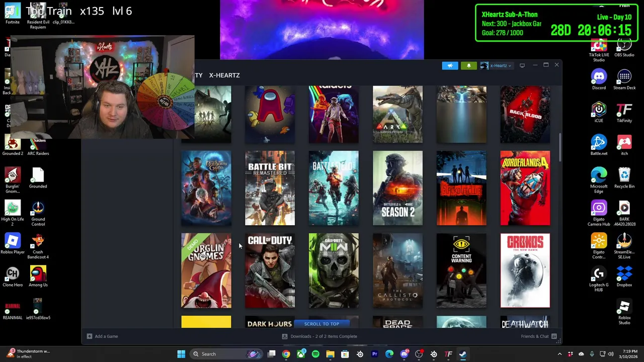Select the Battlefield Season 2 cover
The image size is (644, 362).
coord(397,188)
